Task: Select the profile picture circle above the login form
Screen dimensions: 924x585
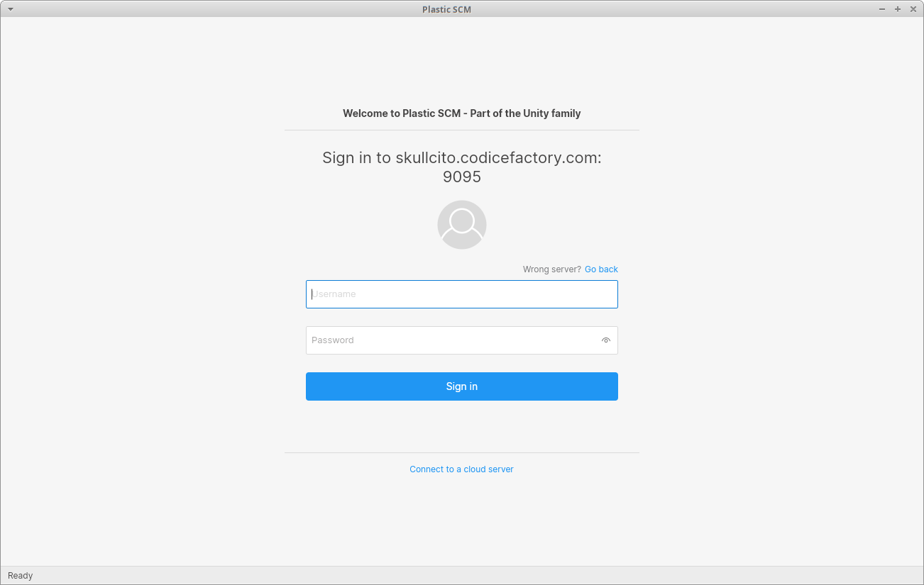Action: tap(461, 224)
